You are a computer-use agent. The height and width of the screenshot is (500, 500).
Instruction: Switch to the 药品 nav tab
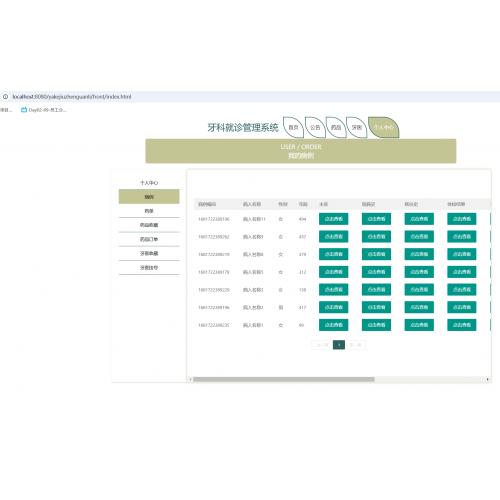coord(336,127)
